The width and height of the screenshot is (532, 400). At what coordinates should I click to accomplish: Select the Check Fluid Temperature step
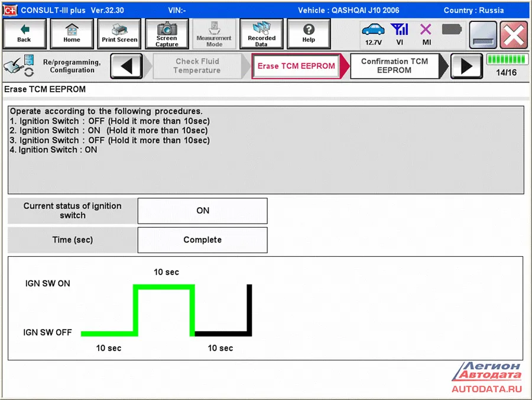point(197,66)
